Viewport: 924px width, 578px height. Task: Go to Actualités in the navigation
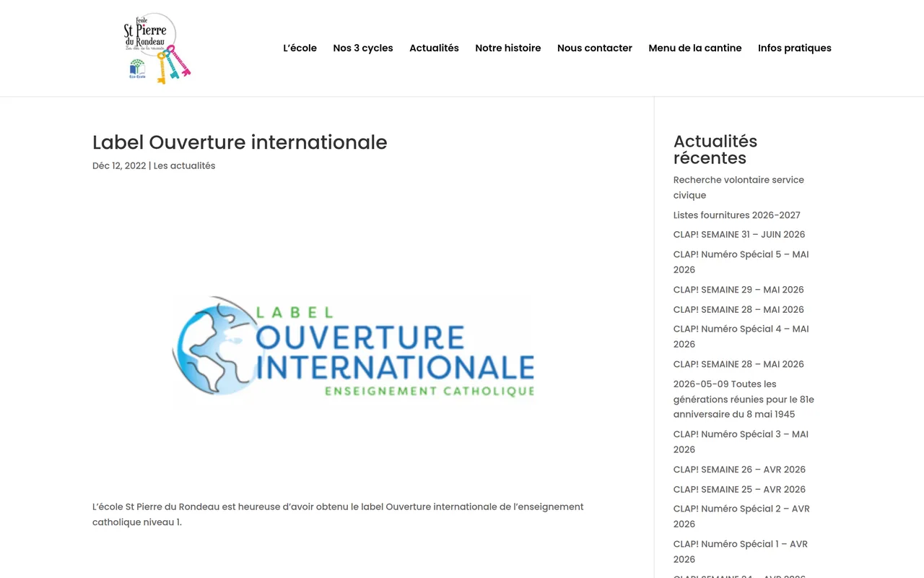coord(434,48)
